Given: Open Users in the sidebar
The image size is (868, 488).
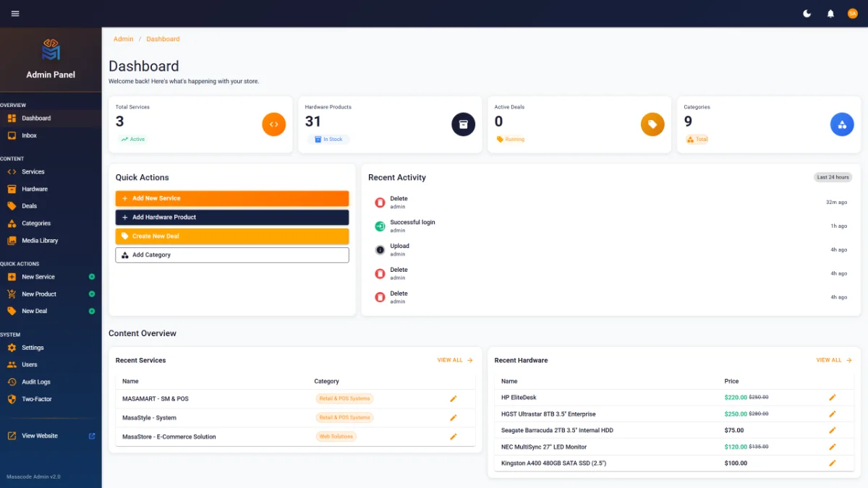Looking at the screenshot, I should click(51, 365).
